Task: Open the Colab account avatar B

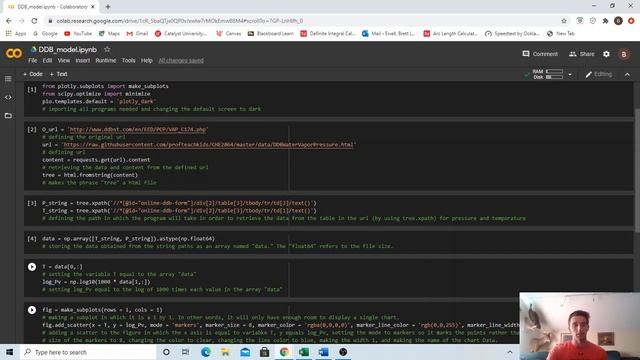Action: [x=624, y=54]
